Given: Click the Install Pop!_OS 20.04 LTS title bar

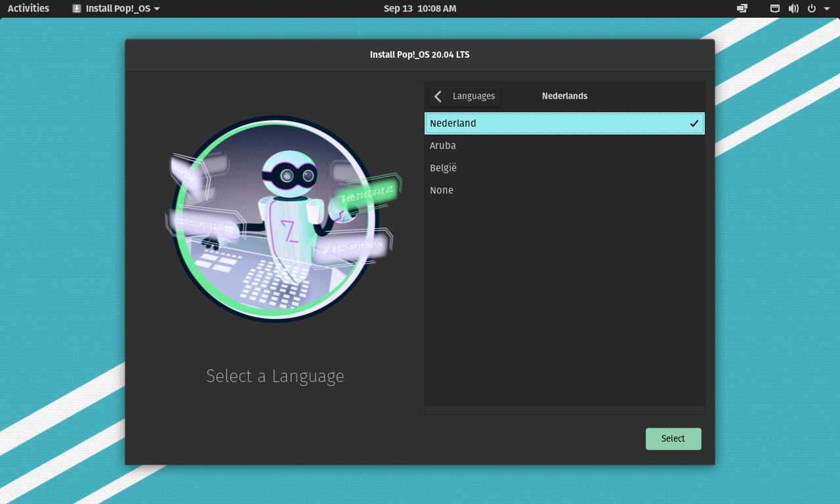Looking at the screenshot, I should point(419,54).
